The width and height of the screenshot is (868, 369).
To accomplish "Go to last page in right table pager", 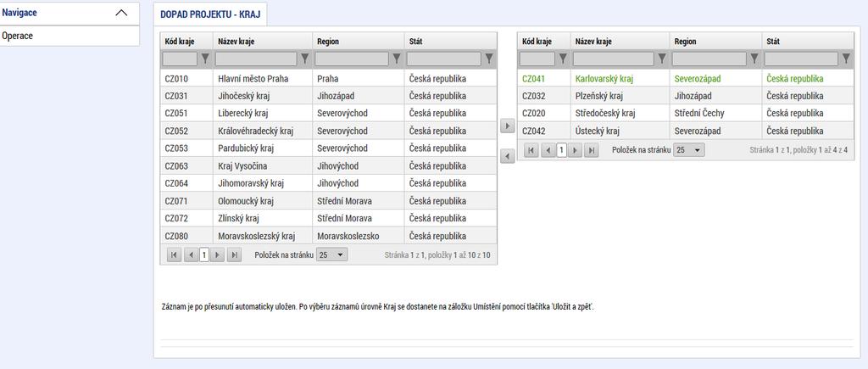I will pos(591,150).
